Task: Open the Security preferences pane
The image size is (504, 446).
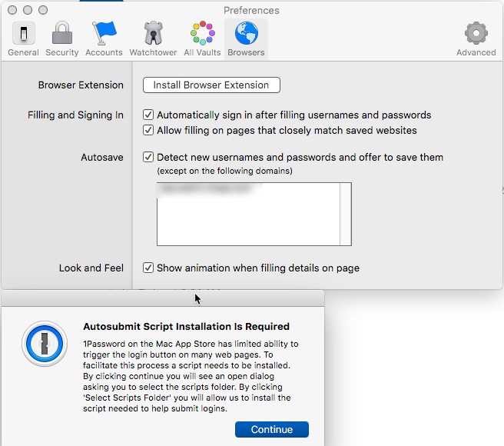Action: [61, 39]
